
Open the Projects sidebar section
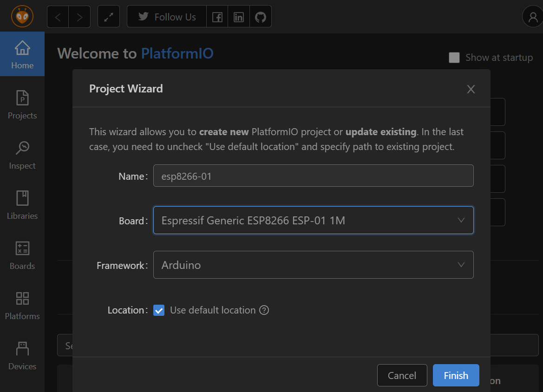[22, 104]
